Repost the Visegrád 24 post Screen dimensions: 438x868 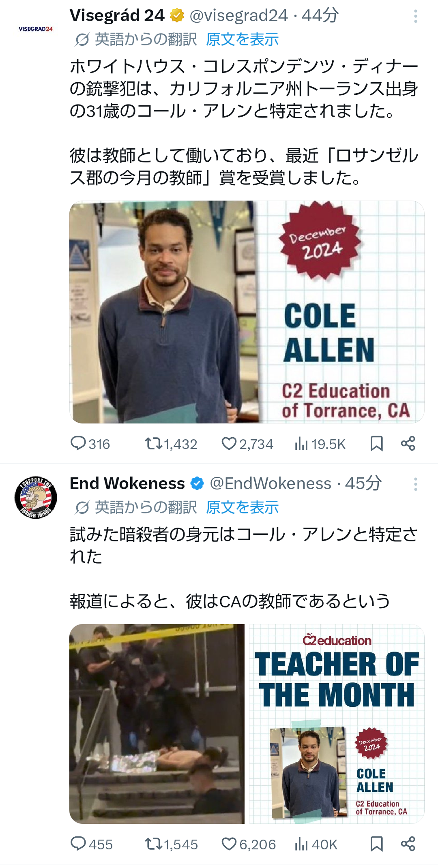pos(171,444)
